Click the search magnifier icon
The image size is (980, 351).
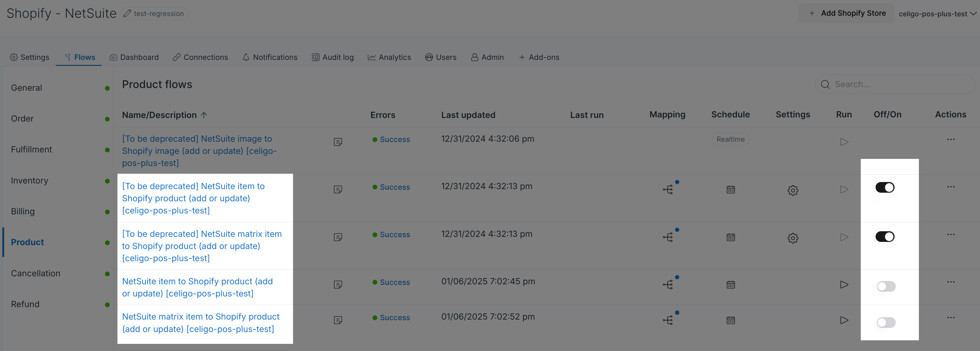point(825,84)
